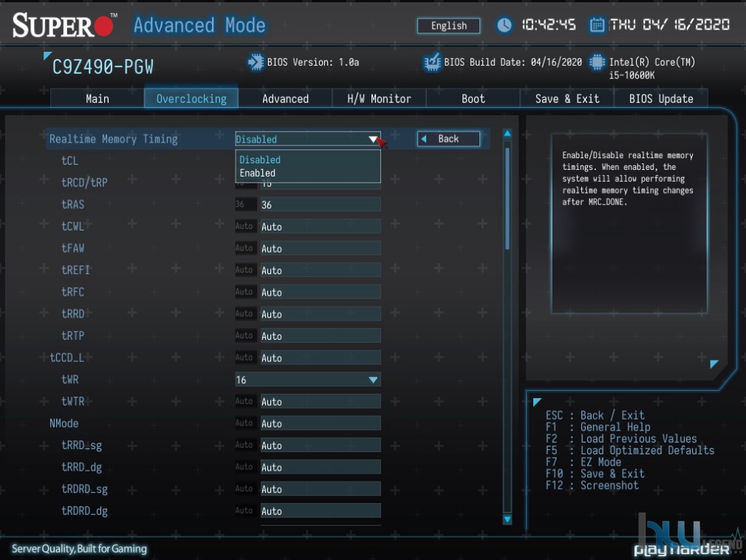Screen dimensions: 746x560
Task: Select the NMode setting label
Action: tap(64, 423)
